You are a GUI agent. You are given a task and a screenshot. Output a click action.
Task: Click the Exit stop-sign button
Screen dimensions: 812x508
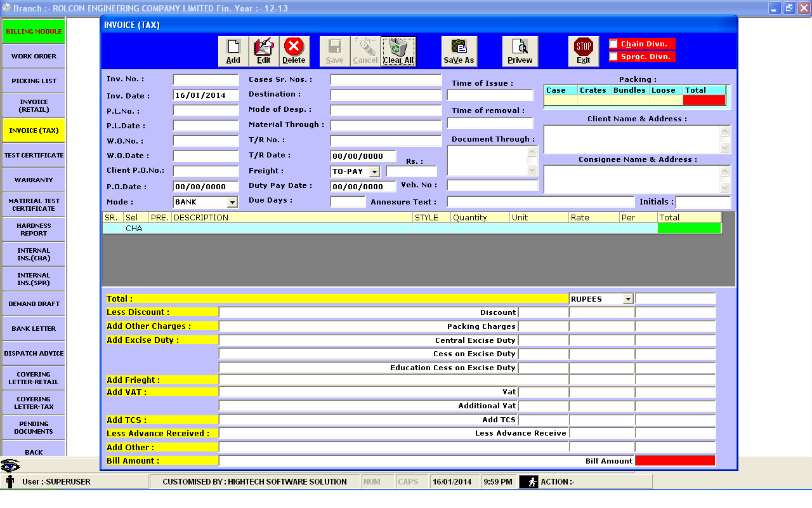(x=584, y=51)
